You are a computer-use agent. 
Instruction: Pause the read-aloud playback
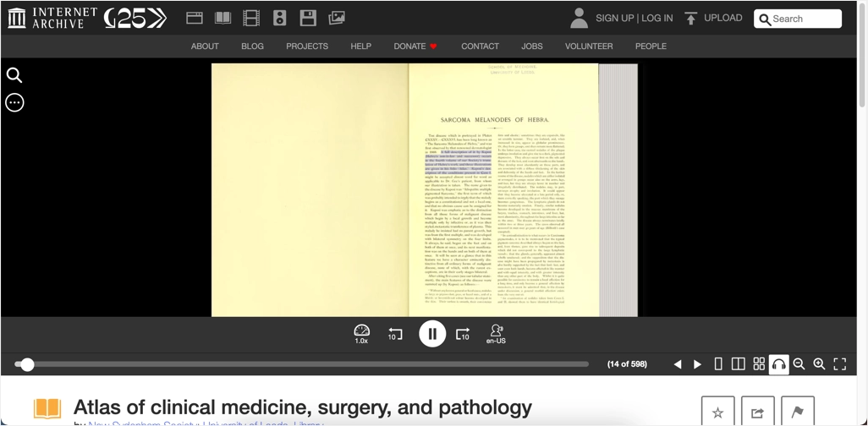(x=432, y=334)
